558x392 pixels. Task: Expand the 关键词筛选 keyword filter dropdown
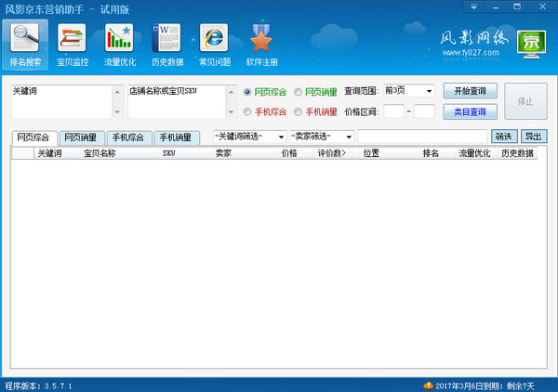click(281, 137)
